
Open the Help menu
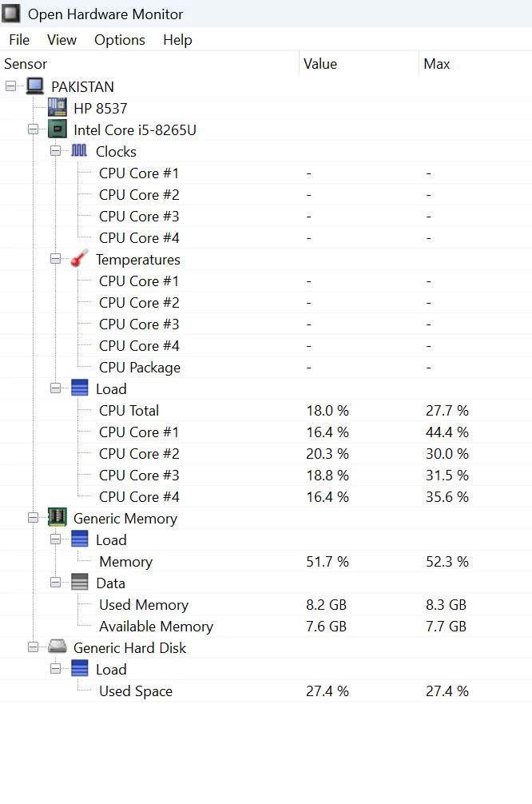177,40
